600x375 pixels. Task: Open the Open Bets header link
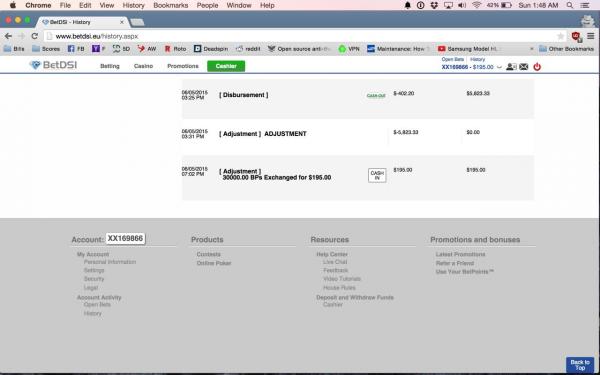[x=452, y=60]
